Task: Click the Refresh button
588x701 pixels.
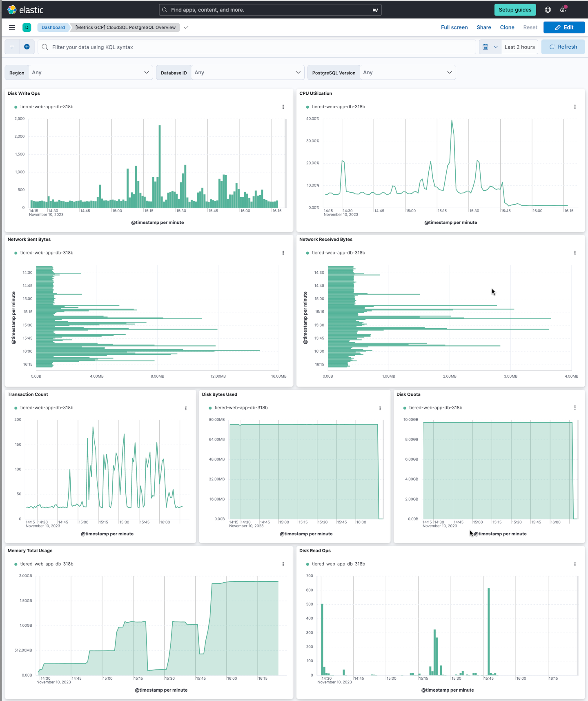Action: [x=563, y=47]
